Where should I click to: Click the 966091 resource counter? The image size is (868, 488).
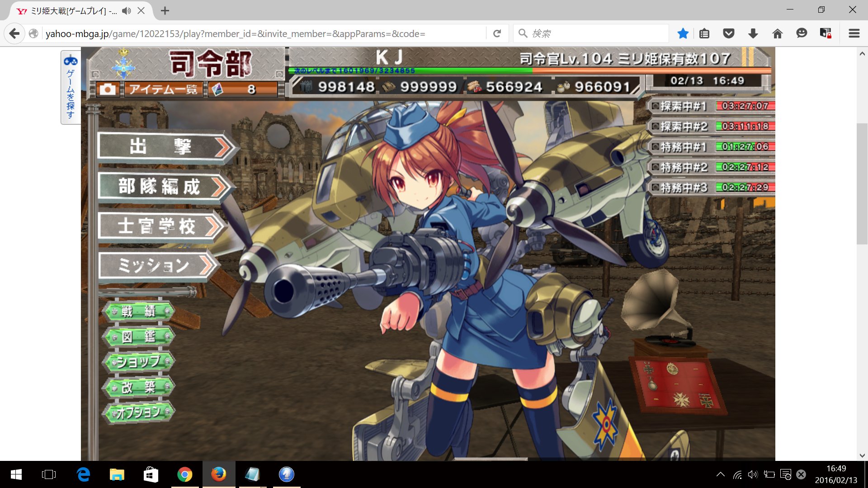tap(593, 87)
